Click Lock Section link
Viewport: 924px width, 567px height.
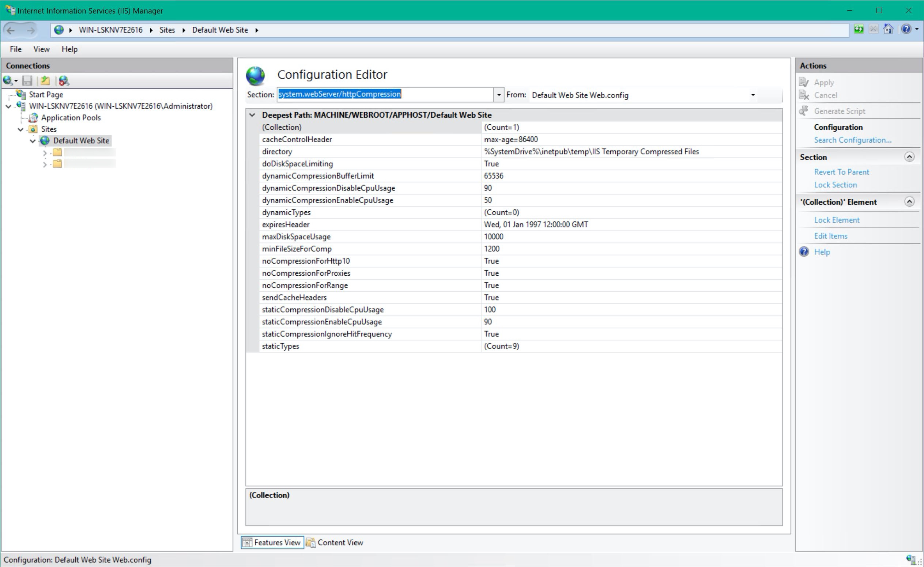(836, 185)
